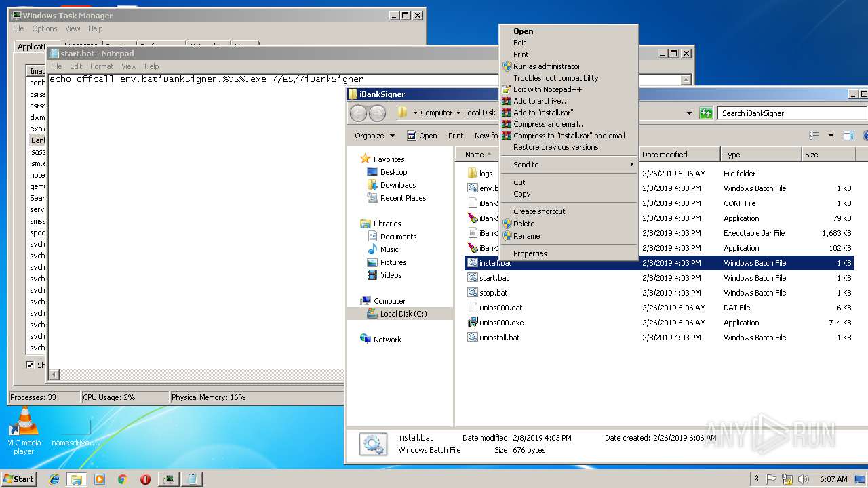Open the File menu in Notepad
The image size is (868, 488).
[56, 66]
